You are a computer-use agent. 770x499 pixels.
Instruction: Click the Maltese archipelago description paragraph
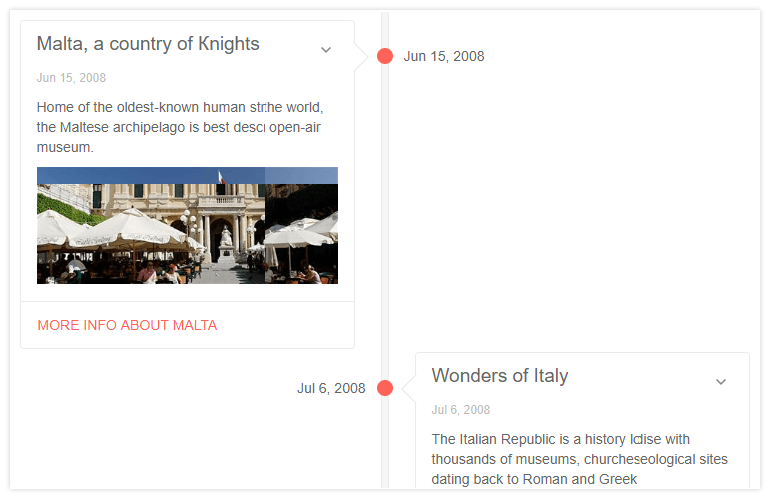coord(180,127)
